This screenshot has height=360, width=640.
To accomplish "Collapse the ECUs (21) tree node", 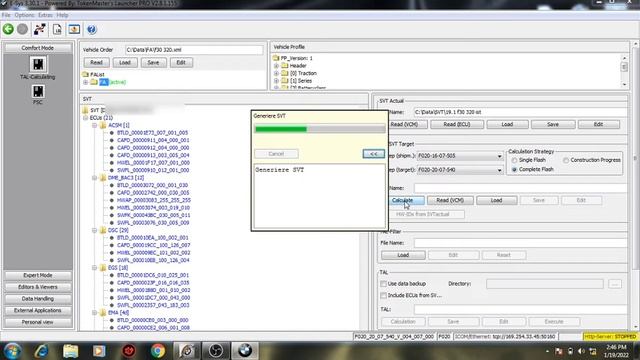I will click(86, 118).
